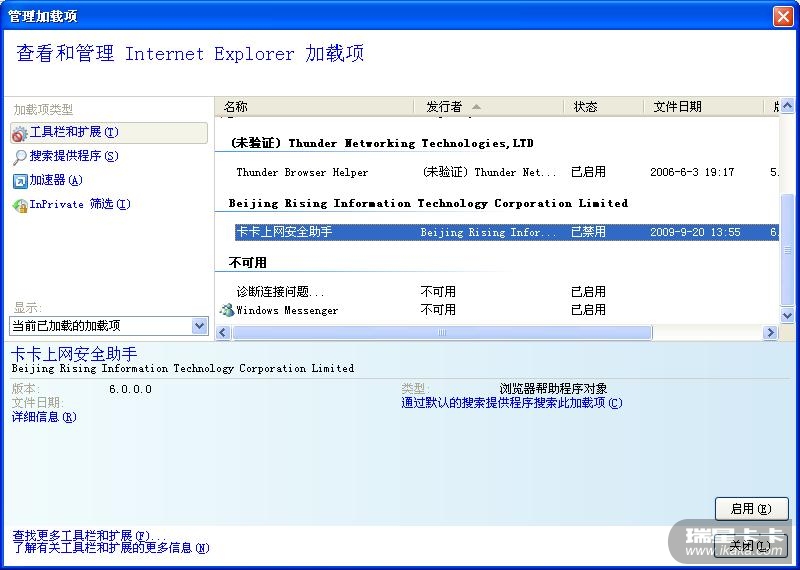Open the 详细信息 link
Viewport: 800px width, 570px height.
click(44, 417)
